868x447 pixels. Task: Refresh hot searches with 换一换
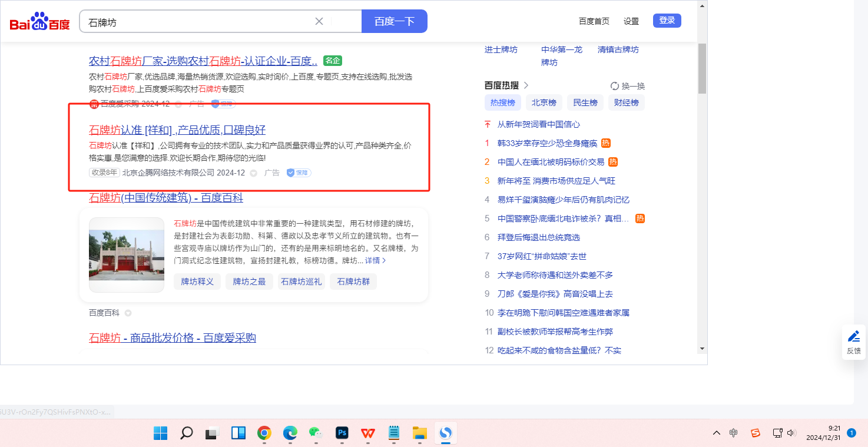[628, 85]
